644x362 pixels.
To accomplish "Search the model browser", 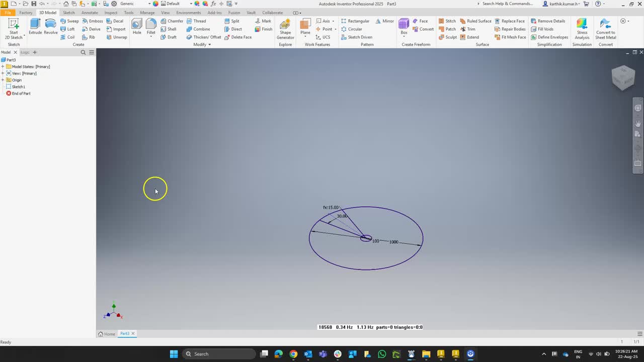I will tap(83, 52).
